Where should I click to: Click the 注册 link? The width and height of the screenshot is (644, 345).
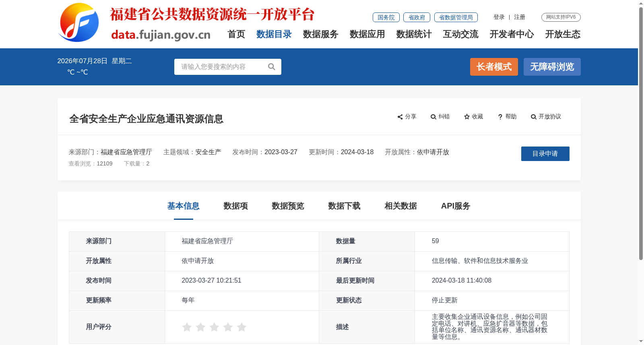point(520,17)
